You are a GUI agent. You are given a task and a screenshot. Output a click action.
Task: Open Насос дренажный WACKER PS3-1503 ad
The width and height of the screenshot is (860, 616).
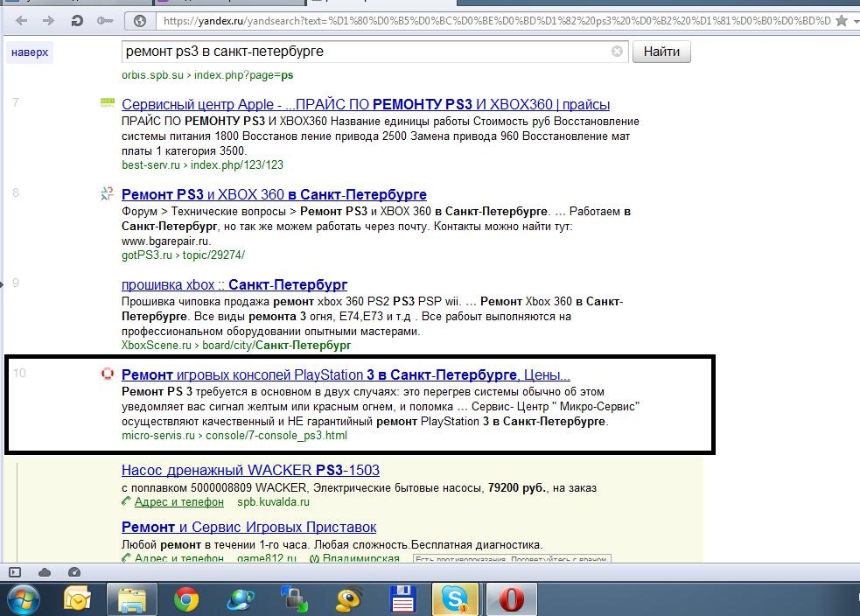point(250,470)
